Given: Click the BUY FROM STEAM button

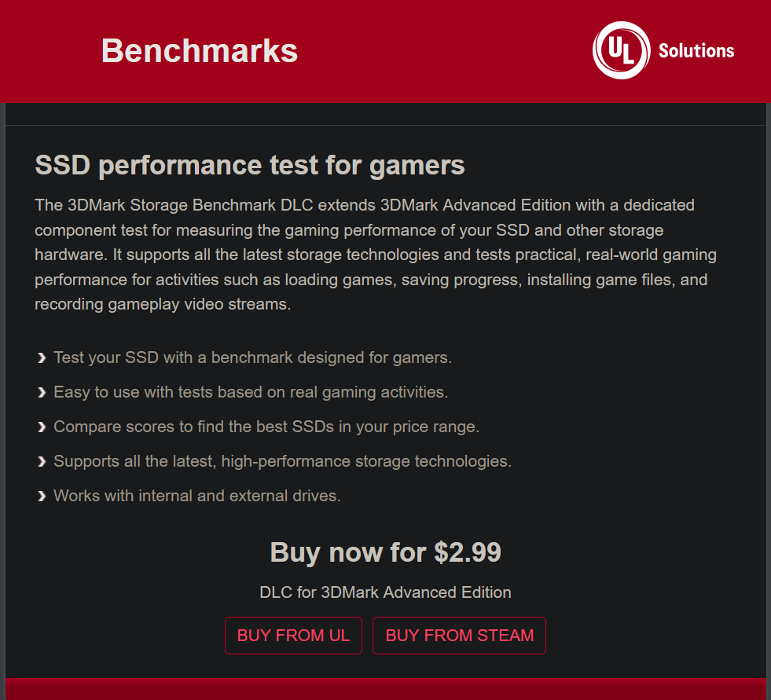Looking at the screenshot, I should click(459, 635).
